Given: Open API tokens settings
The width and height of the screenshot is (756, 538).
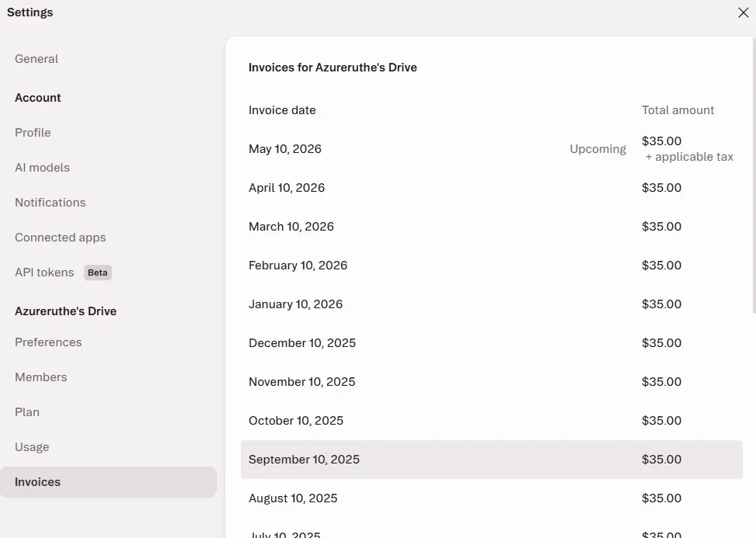Looking at the screenshot, I should coord(44,272).
